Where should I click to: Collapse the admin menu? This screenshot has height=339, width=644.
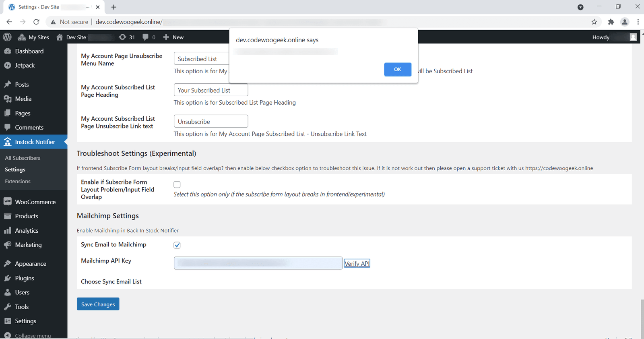(x=27, y=335)
